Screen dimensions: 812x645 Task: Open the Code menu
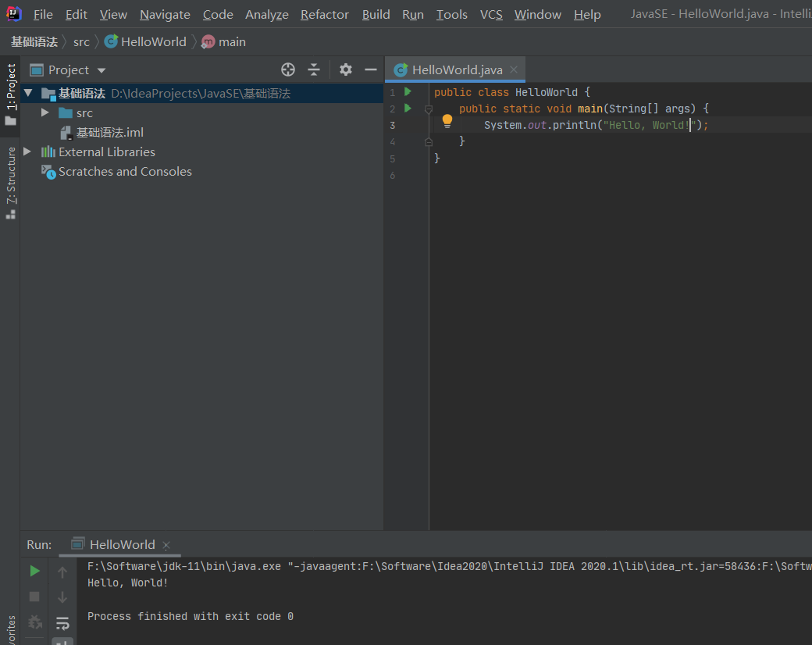click(x=218, y=15)
